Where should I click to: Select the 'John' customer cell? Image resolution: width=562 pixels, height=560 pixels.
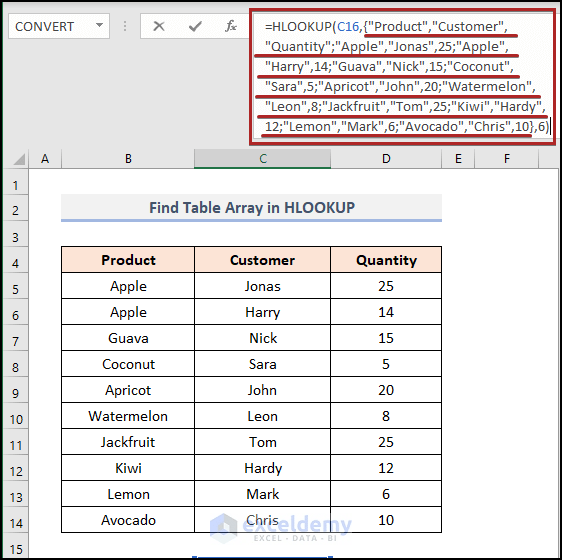(x=262, y=390)
